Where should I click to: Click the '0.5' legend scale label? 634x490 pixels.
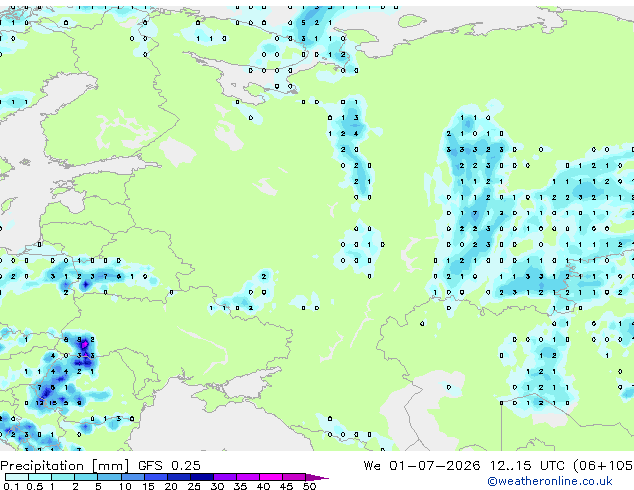tap(35, 486)
